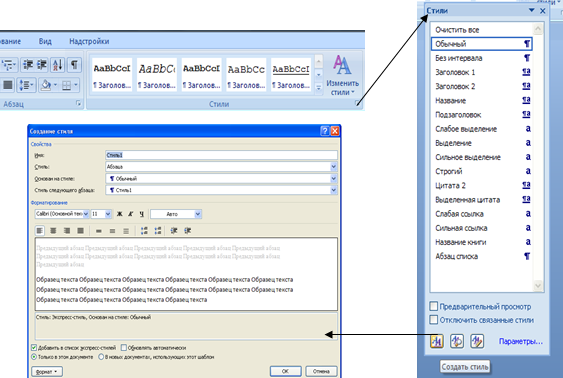Pick the italic AaBbCc style thumbnail
This screenshot has width=563, height=378.
(157, 75)
